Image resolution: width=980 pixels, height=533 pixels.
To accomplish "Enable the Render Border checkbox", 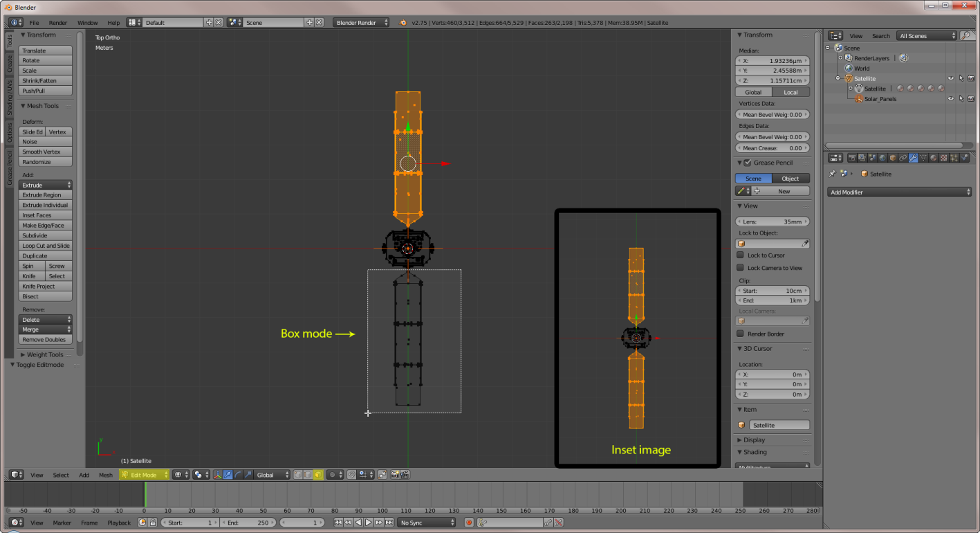I will click(x=741, y=334).
